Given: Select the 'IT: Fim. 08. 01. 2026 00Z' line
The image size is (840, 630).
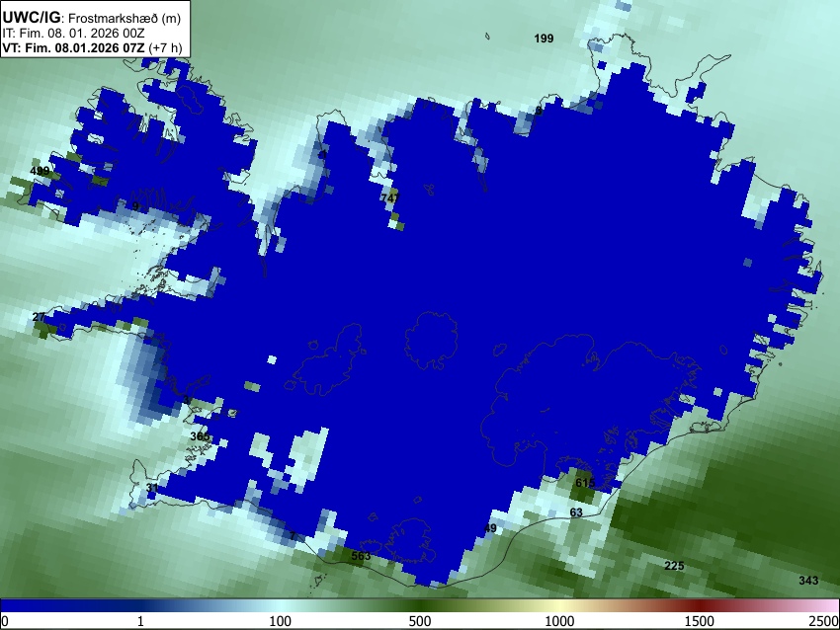Looking at the screenshot, I should [x=73, y=34].
